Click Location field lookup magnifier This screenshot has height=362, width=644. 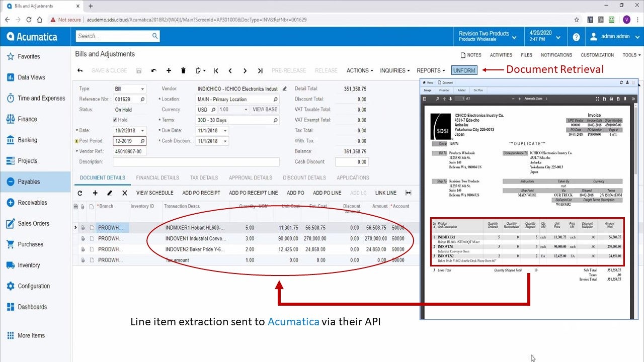click(275, 100)
